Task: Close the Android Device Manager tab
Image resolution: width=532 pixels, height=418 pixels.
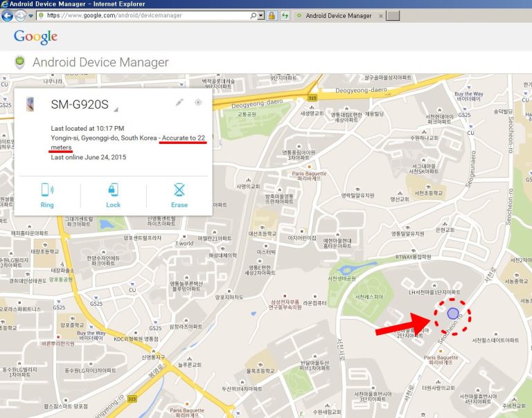Action: click(380, 15)
